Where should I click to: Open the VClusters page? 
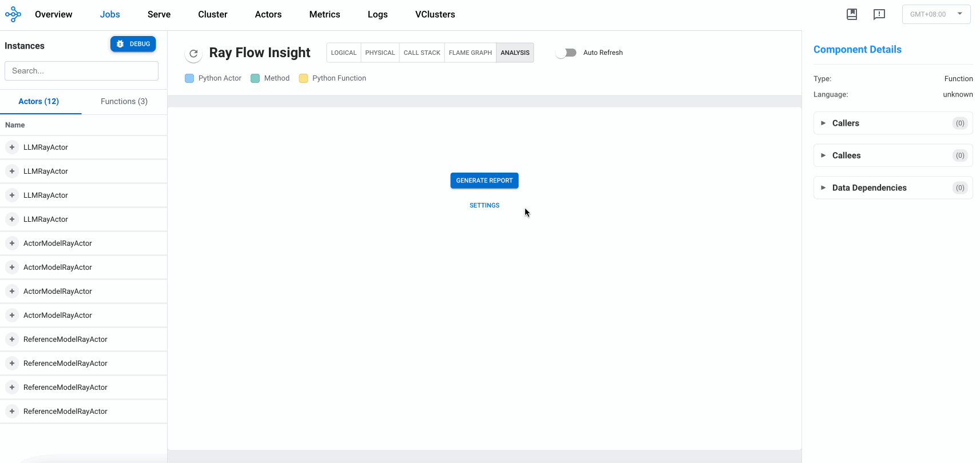coord(435,14)
